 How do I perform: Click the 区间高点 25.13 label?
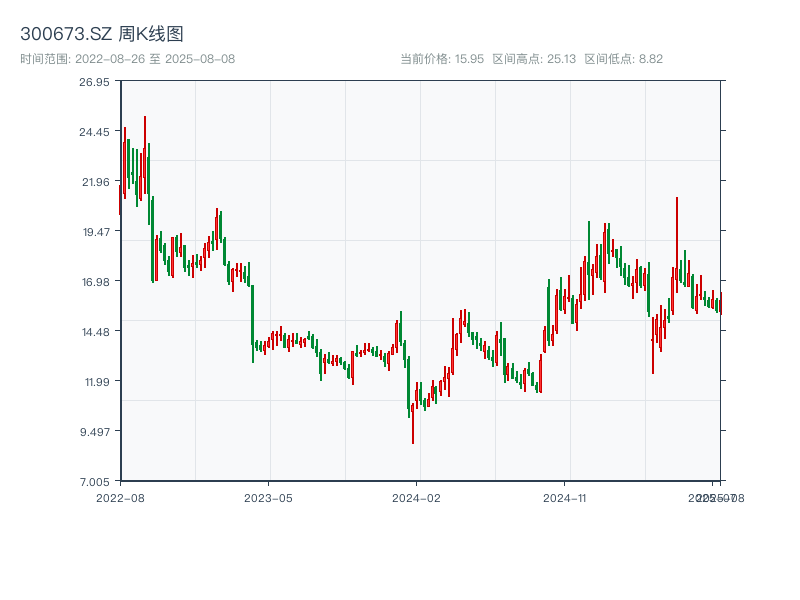pyautogui.click(x=534, y=59)
